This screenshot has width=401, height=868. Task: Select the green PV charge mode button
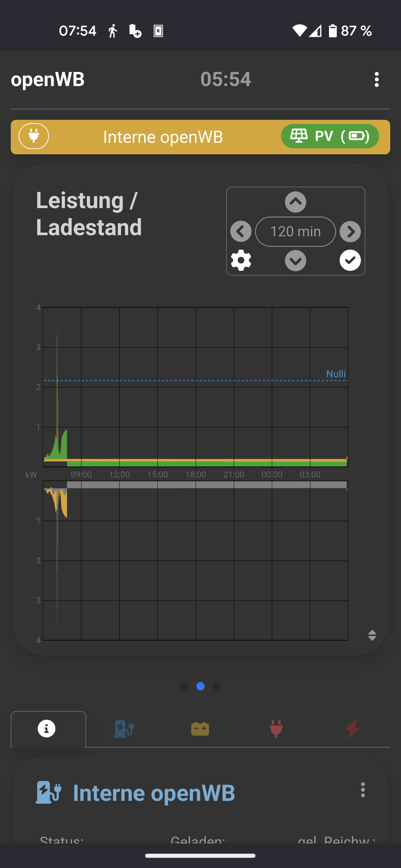point(330,136)
